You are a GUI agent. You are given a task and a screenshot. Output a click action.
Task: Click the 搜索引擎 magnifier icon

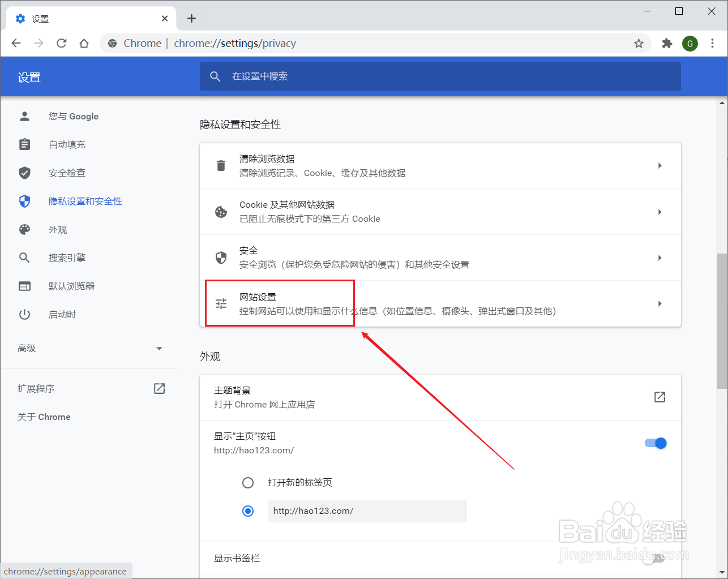24,258
